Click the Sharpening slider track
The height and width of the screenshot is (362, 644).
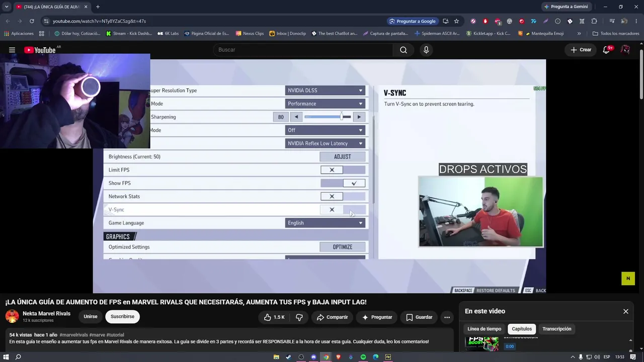[x=328, y=117]
